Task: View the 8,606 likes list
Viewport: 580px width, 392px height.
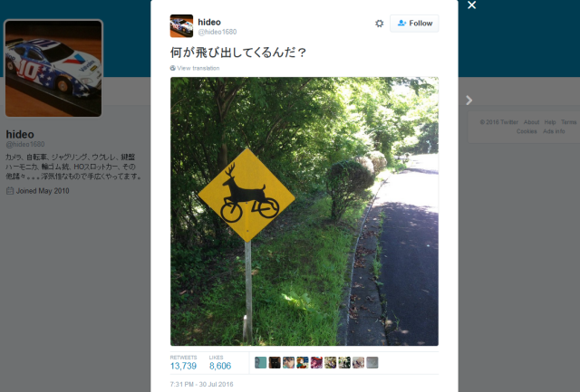Action: (x=220, y=362)
